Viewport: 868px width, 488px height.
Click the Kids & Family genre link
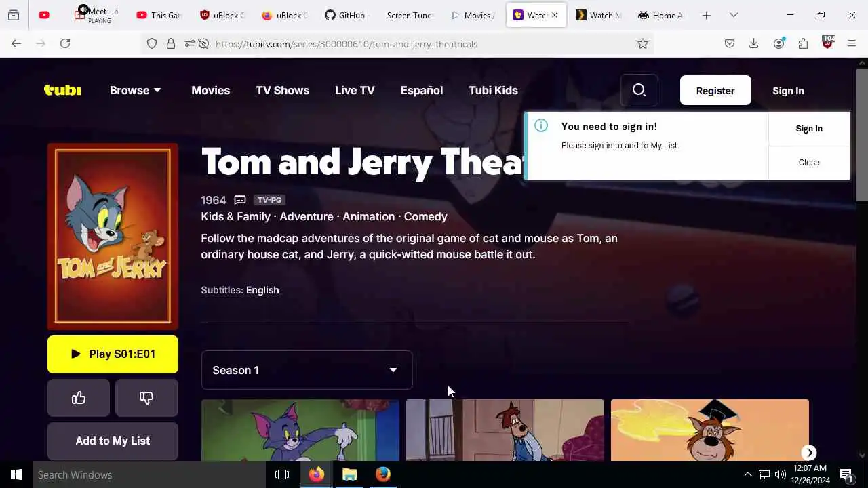(x=235, y=216)
